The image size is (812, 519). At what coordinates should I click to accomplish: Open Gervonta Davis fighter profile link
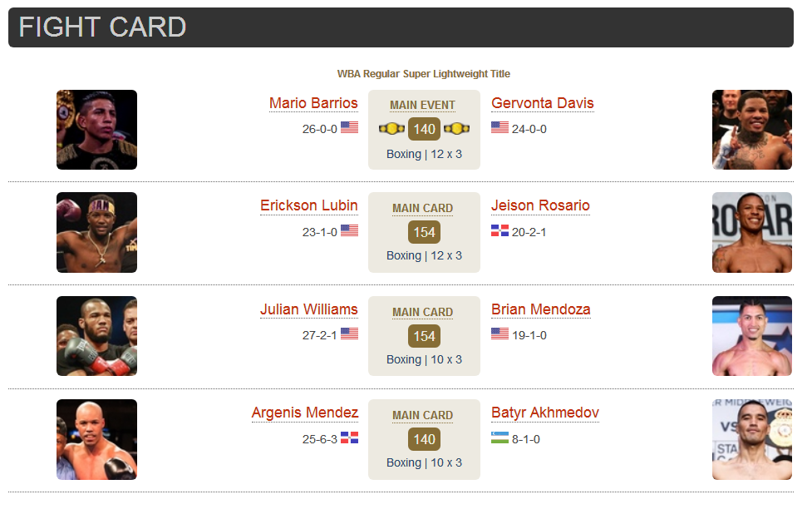click(x=542, y=103)
